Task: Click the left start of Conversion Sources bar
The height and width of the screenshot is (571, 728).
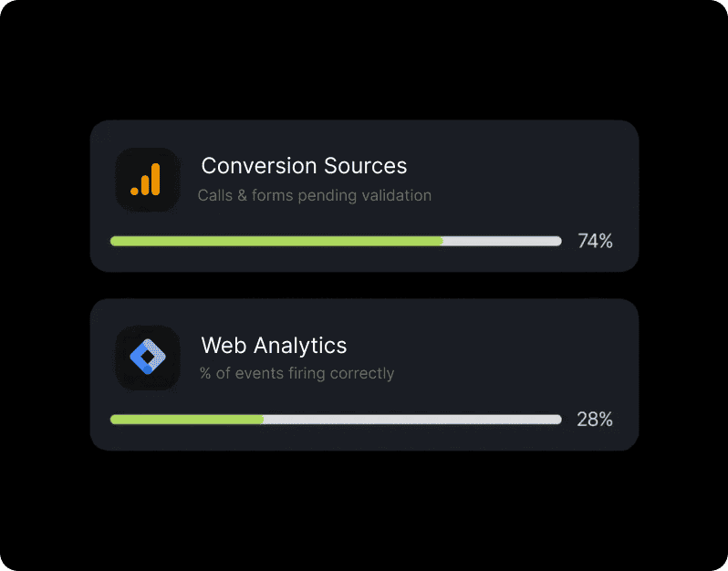Action: pyautogui.click(x=114, y=241)
